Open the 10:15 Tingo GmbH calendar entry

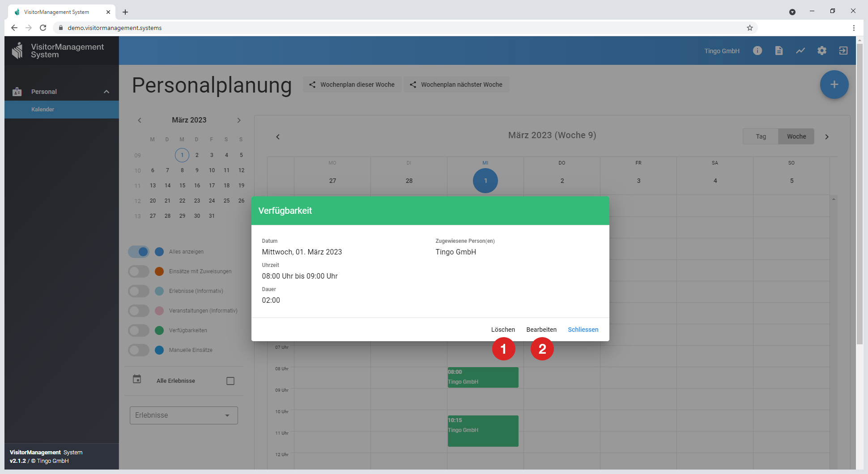pos(483,431)
